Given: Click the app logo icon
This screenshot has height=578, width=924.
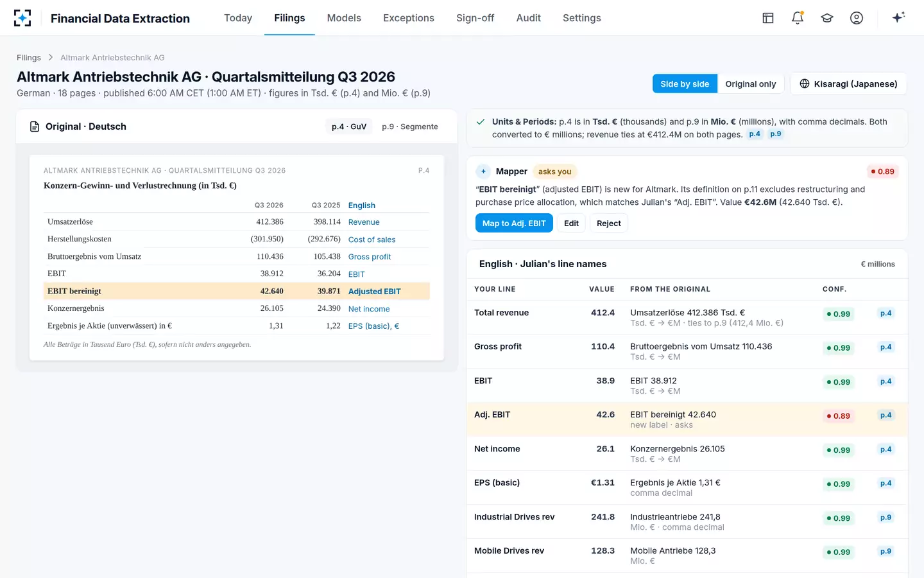Looking at the screenshot, I should click(22, 18).
